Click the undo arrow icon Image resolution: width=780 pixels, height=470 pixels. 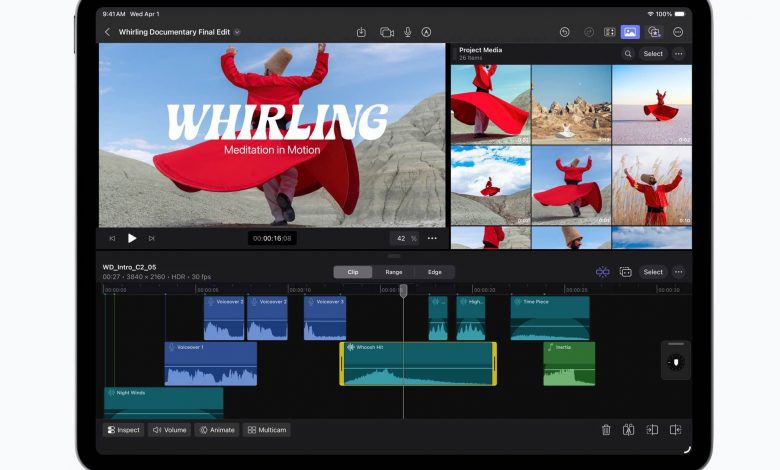tap(565, 32)
